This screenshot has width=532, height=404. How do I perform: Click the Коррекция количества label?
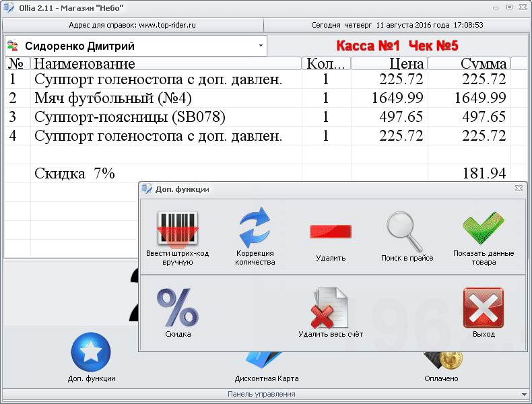pyautogui.click(x=255, y=258)
